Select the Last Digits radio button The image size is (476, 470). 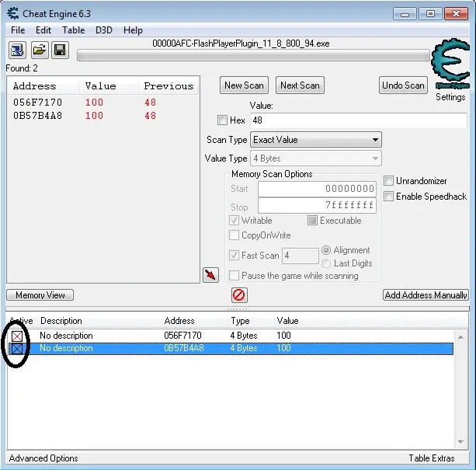click(x=326, y=263)
